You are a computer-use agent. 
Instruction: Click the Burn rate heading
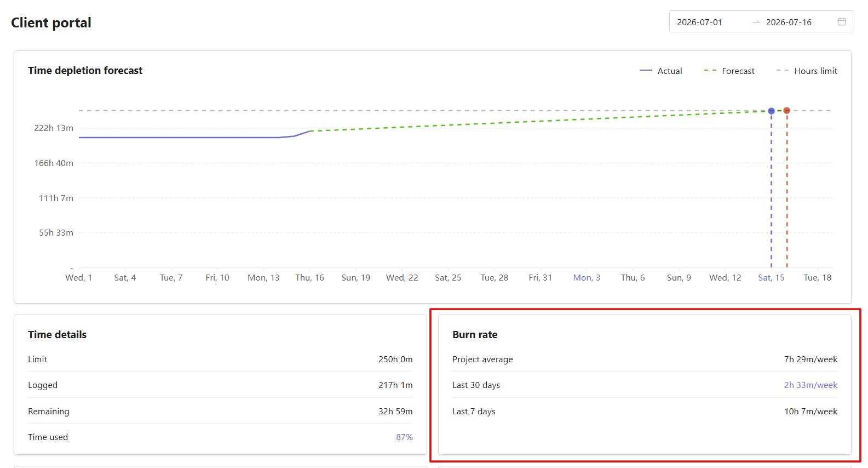coord(475,335)
